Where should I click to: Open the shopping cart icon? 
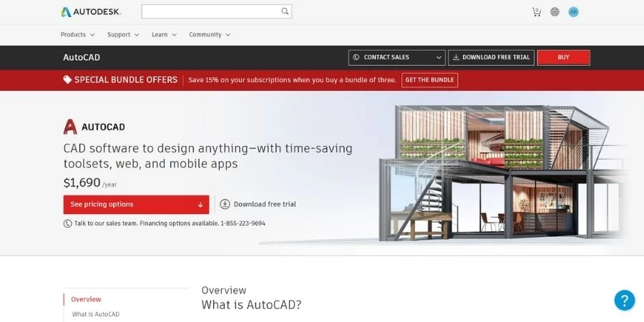(x=537, y=12)
